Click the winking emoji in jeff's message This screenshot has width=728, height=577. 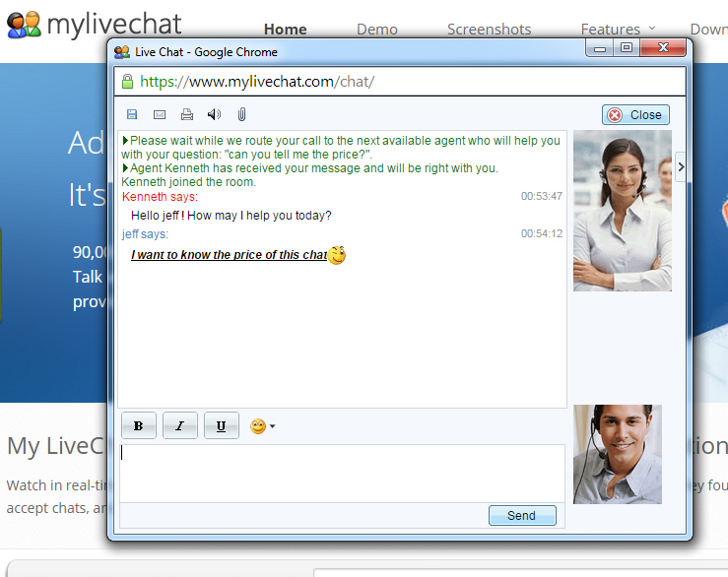tap(337, 255)
